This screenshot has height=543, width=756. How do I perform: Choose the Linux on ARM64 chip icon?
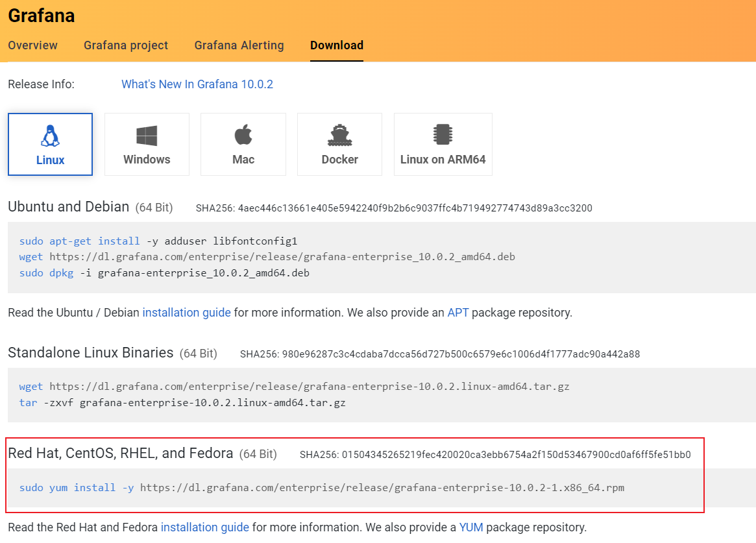pyautogui.click(x=443, y=135)
